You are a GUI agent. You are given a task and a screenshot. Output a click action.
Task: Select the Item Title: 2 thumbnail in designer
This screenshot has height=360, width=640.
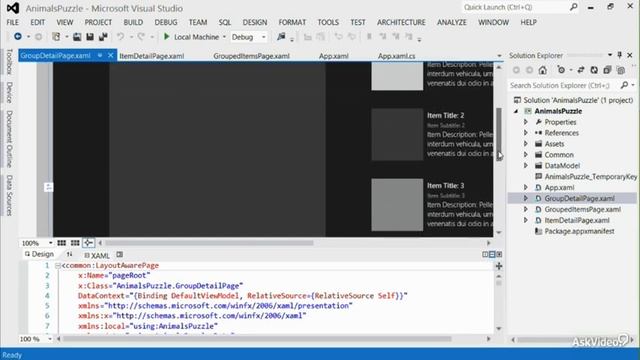pos(397,134)
